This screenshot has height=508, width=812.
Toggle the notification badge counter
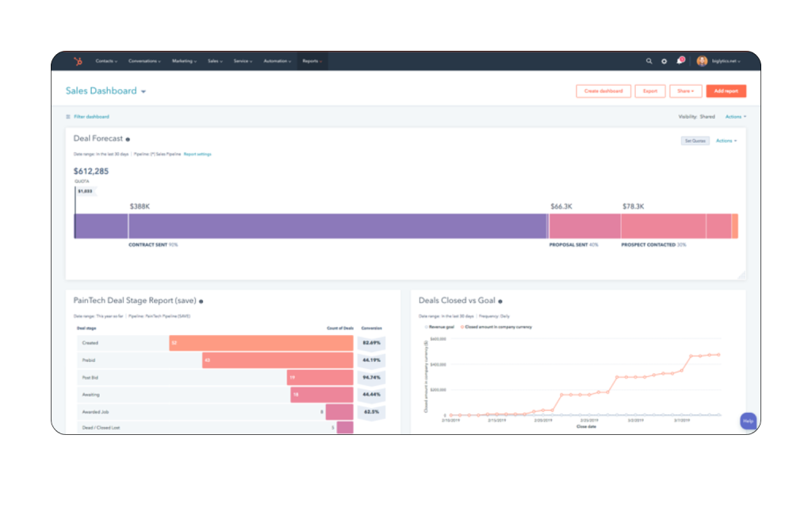click(682, 58)
